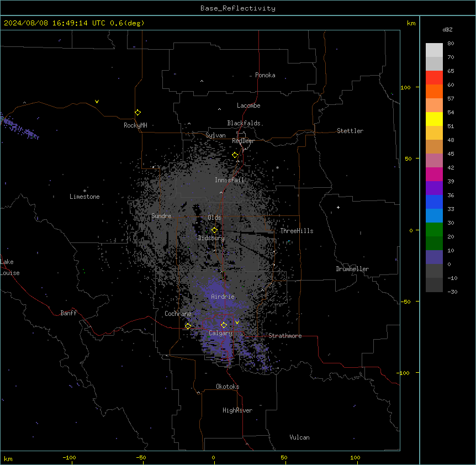This screenshot has height=465, width=476.
Task: Pick the yellow diamond between Olds and Didsbury
Action: pos(214,230)
